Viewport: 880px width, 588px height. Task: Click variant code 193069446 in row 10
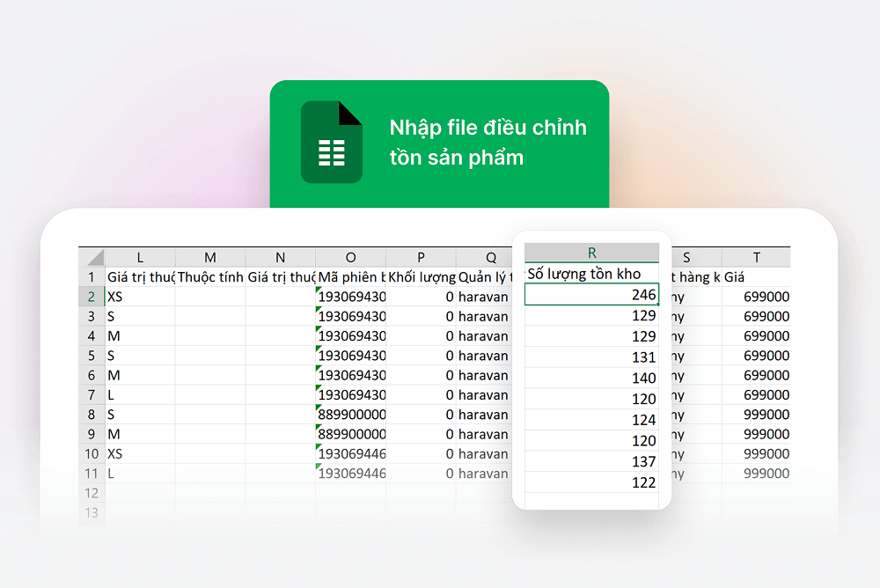coord(350,454)
